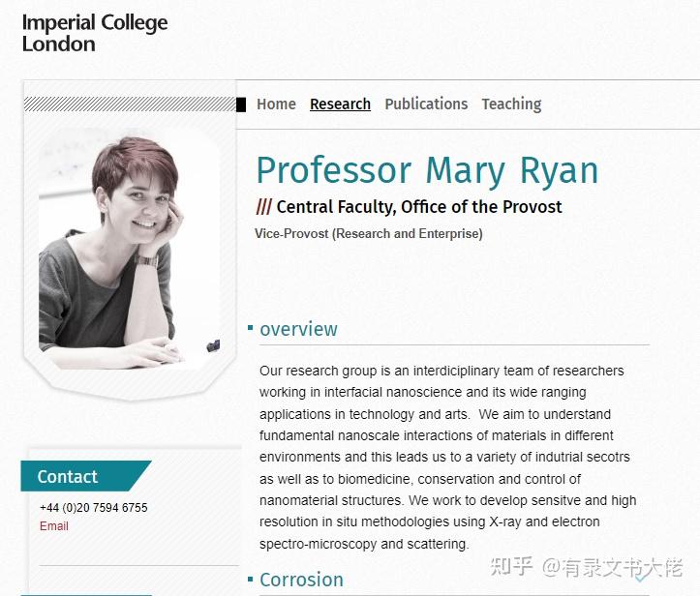Select the overview section heading
This screenshot has height=596, width=700.
298,329
